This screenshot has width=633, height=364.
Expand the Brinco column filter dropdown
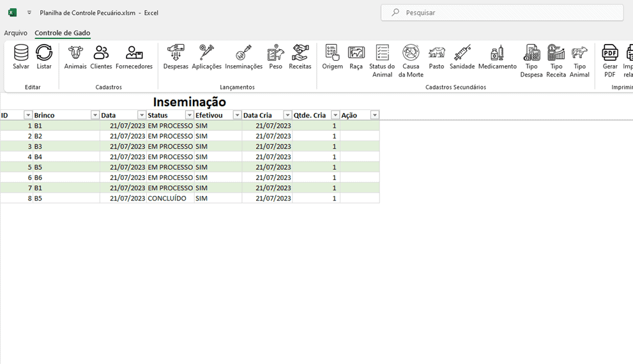(x=95, y=115)
